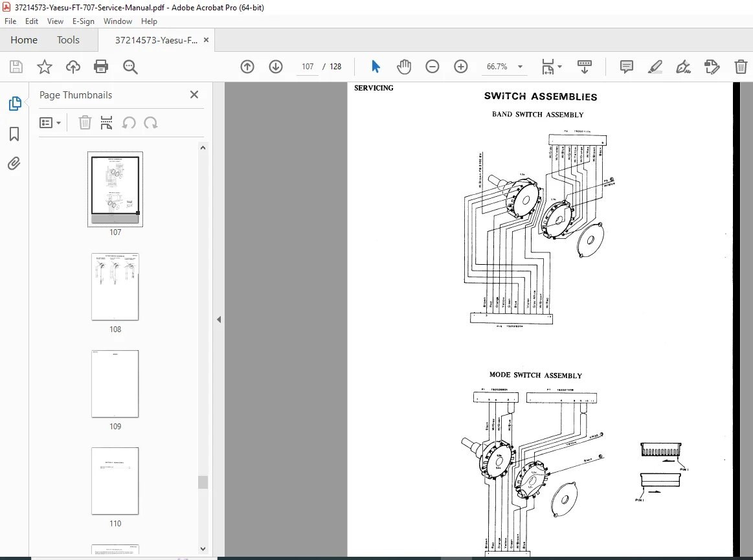Image resolution: width=753 pixels, height=560 pixels.
Task: Switch to the Tools tab
Action: tap(68, 40)
